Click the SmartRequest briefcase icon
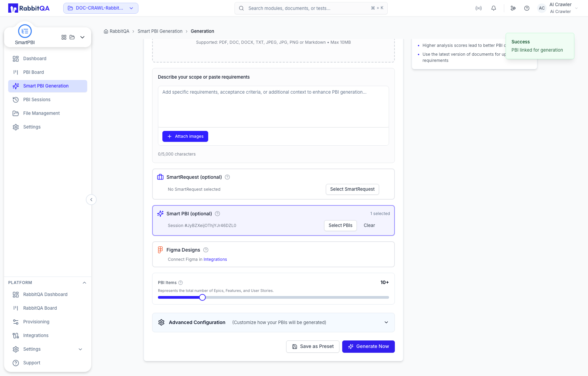The width and height of the screenshot is (588, 376). coord(160,177)
